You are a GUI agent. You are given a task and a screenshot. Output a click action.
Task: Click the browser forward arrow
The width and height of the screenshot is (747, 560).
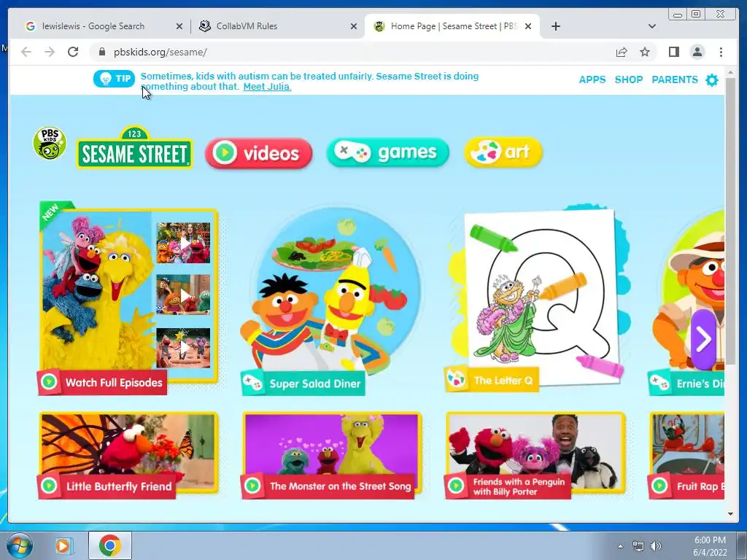pyautogui.click(x=50, y=52)
